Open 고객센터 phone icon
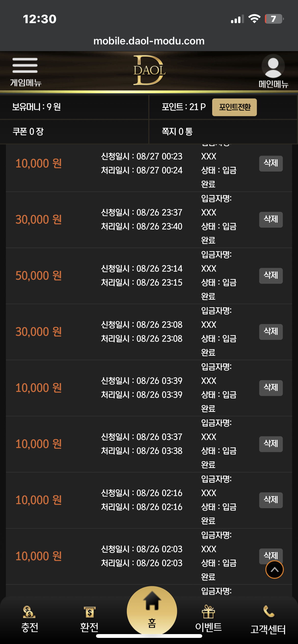Screen dimensions: 298x644 (x=268, y=620)
